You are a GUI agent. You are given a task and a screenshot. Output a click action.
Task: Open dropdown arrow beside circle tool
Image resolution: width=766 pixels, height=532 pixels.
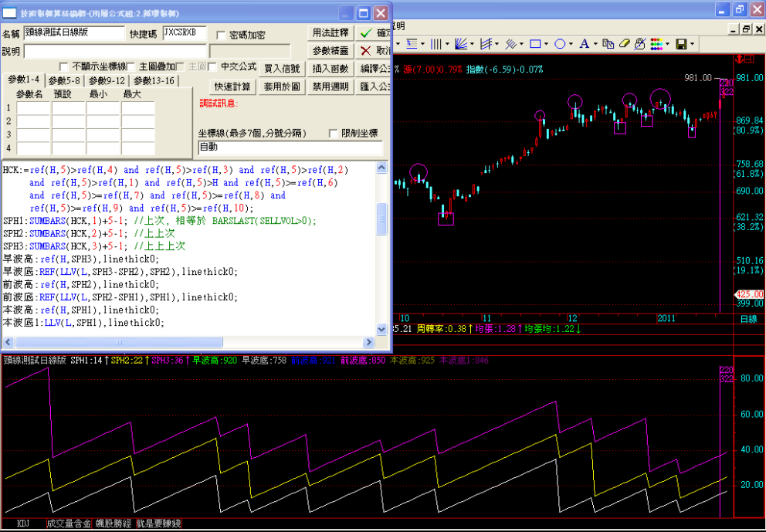coord(571,44)
